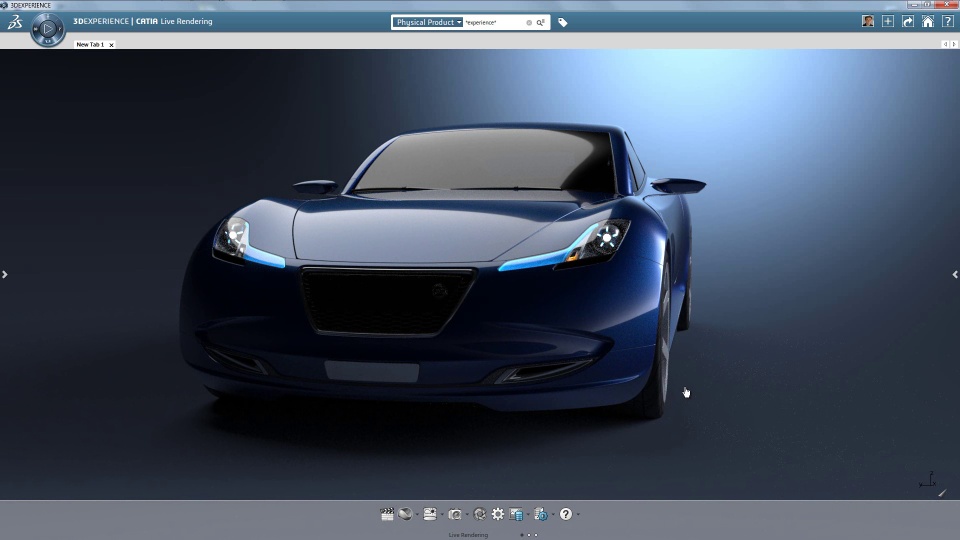Expand the left side panel arrow
Viewport: 960px width, 540px height.
pyautogui.click(x=4, y=274)
